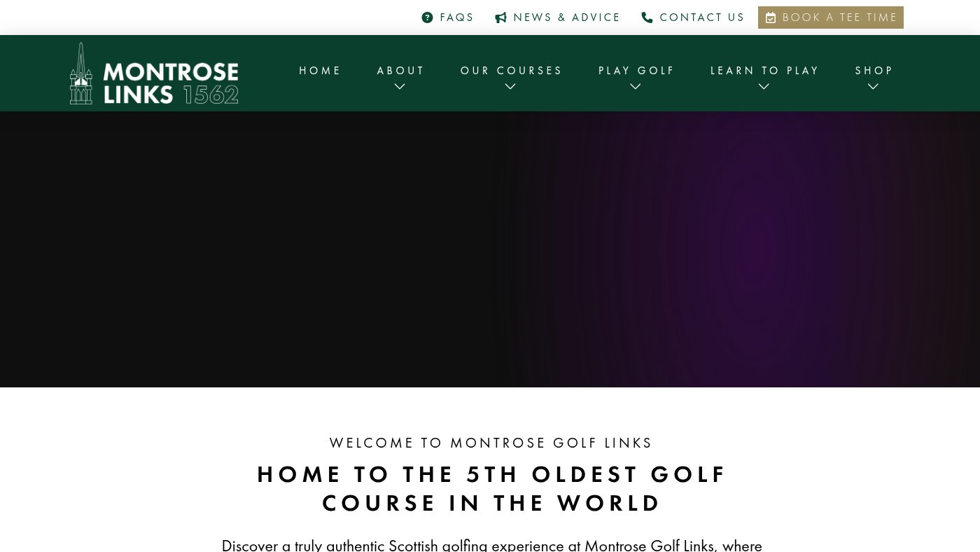Open the Shop menu label

point(874,71)
